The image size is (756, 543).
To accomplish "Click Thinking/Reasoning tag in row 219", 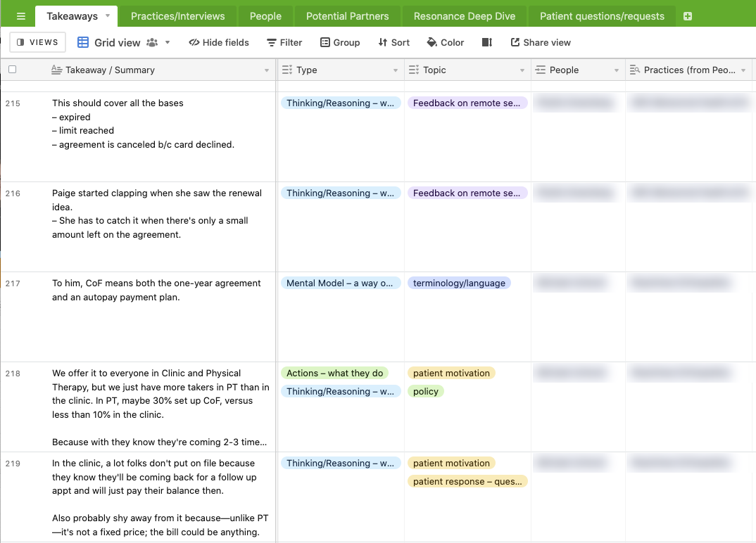I will (x=341, y=464).
